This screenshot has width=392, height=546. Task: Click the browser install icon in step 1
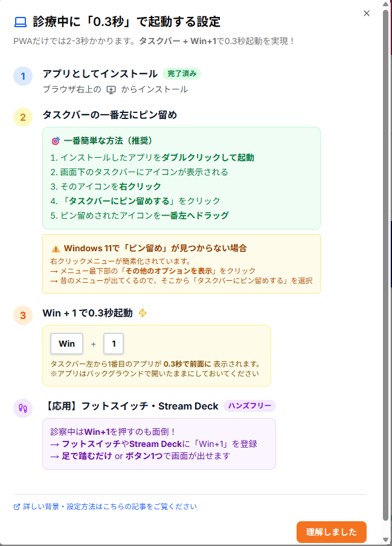[x=111, y=89]
